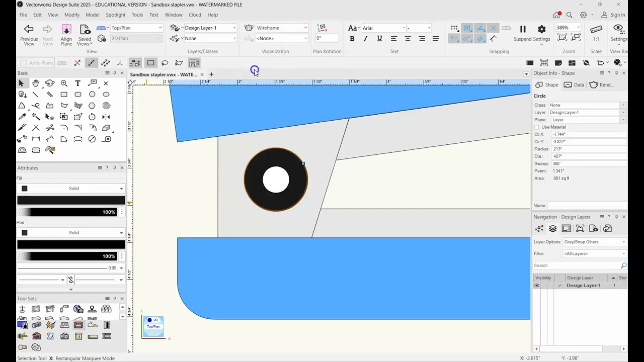Screen dimensions: 644x362
Task: Switch to Shape tab in Object Info
Action: (x=547, y=85)
